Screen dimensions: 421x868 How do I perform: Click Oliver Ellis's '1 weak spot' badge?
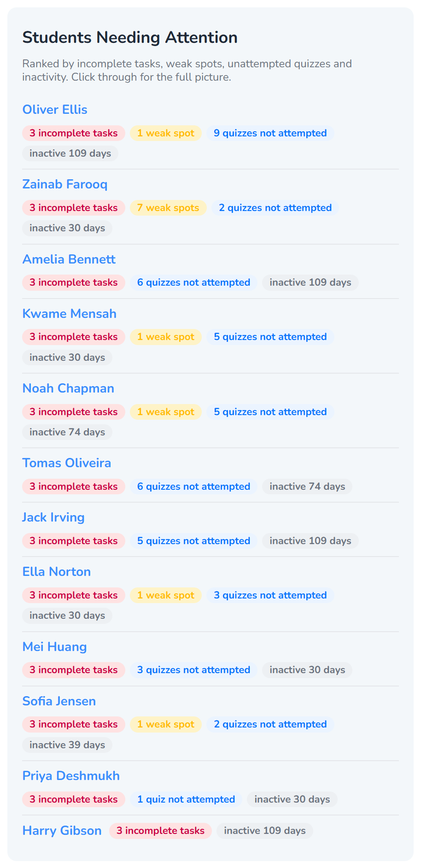(x=166, y=133)
